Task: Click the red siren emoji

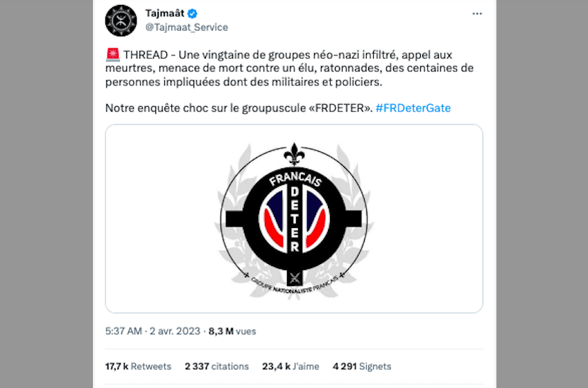Action: click(x=112, y=55)
